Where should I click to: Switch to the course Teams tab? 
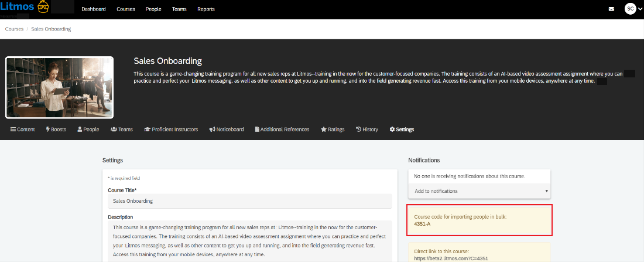point(122,129)
